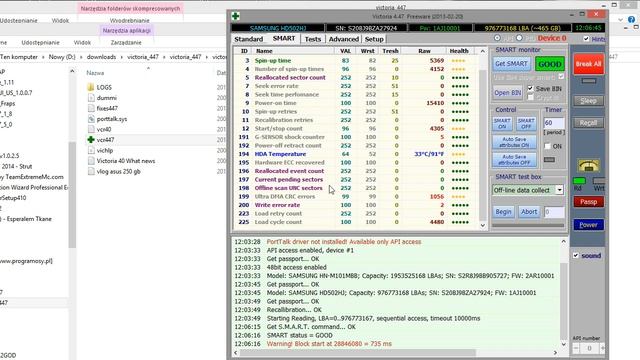
Task: Toggle the sound checkbox
Action: point(576,256)
